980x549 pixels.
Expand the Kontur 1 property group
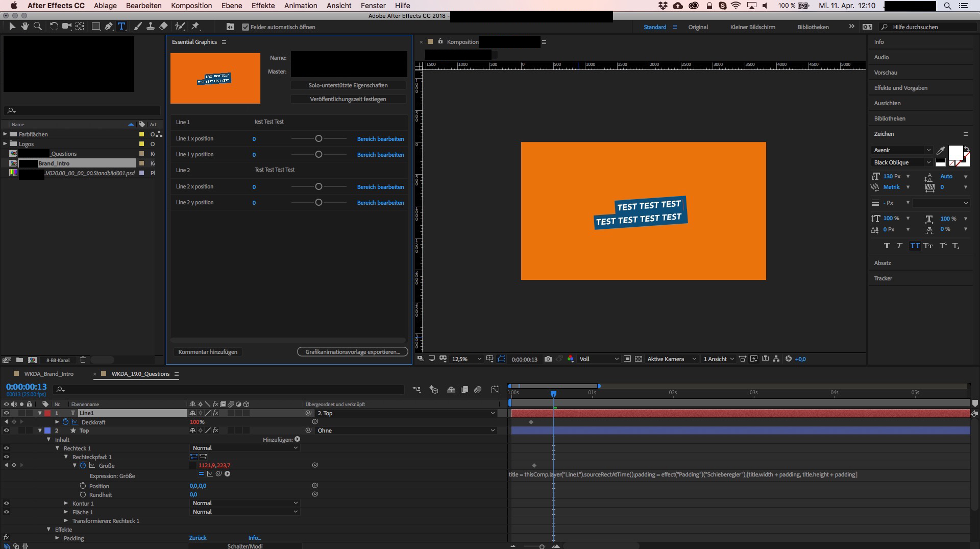(x=65, y=504)
